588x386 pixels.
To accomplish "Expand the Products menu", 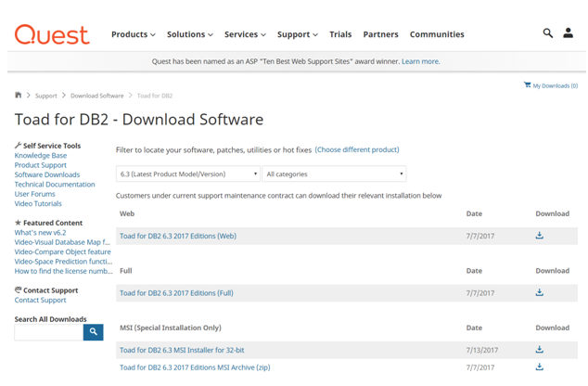I will click(134, 34).
